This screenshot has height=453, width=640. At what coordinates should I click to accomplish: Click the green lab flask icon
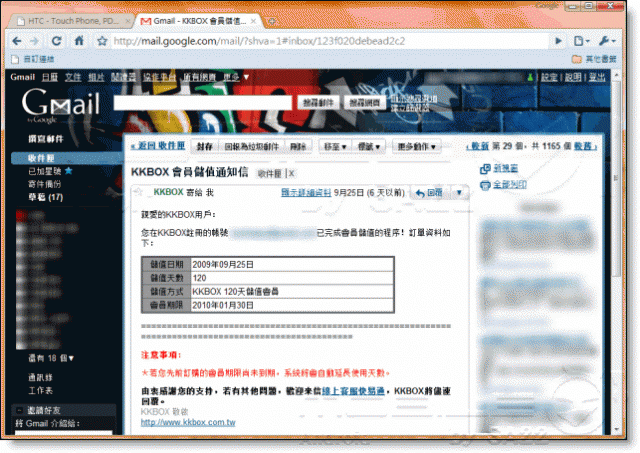pyautogui.click(x=530, y=77)
